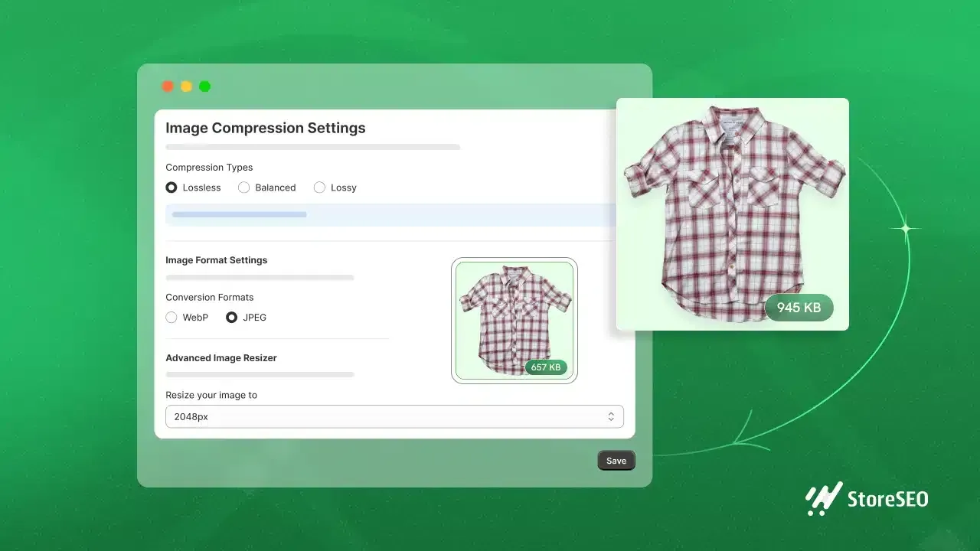Click the Image Compression Settings heading
The height and width of the screenshot is (551, 980).
[266, 128]
